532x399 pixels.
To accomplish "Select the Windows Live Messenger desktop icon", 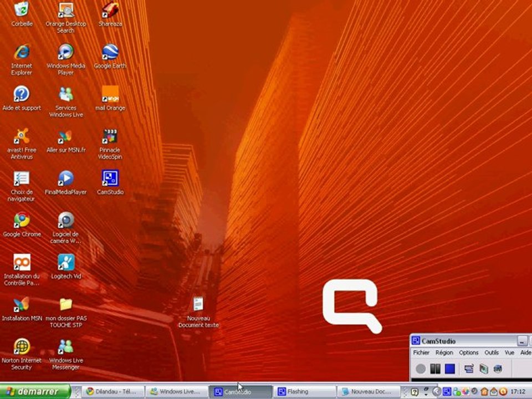I will (66, 354).
